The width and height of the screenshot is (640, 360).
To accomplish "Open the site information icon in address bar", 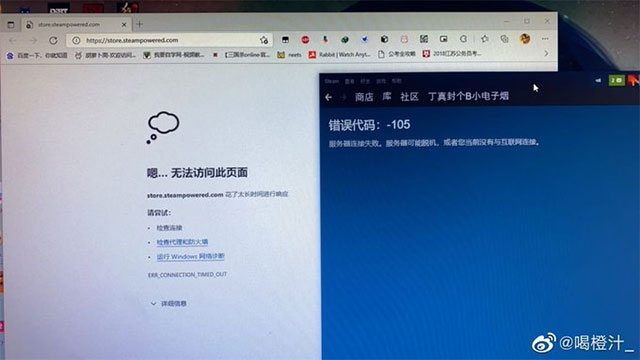I will pos(76,40).
